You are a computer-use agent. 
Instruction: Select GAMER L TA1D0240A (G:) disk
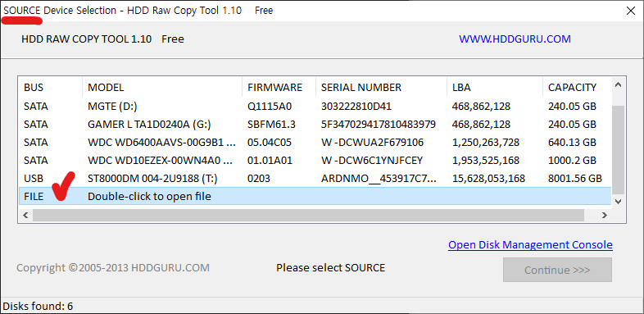point(315,124)
